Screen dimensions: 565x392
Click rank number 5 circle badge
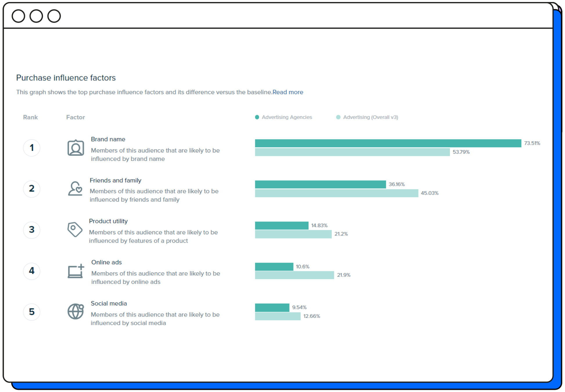click(x=32, y=312)
